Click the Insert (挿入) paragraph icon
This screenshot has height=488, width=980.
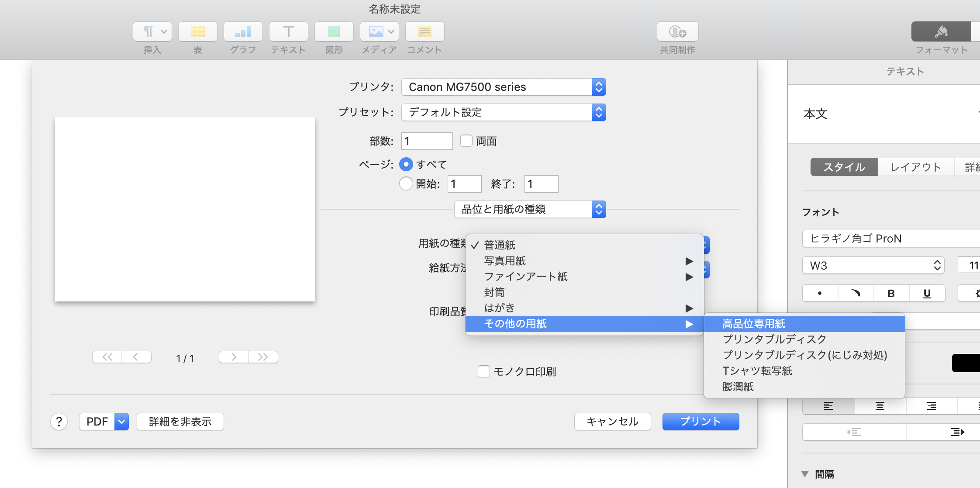tap(148, 32)
